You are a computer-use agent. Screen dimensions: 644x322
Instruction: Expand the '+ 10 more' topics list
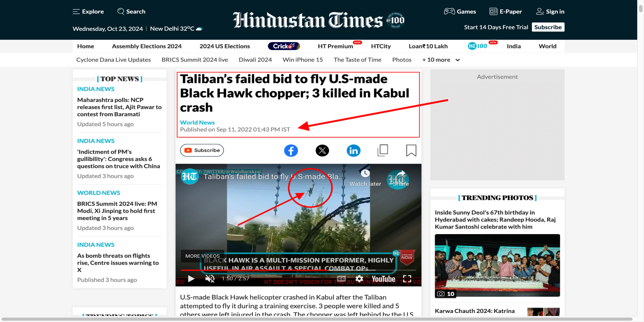coord(441,60)
